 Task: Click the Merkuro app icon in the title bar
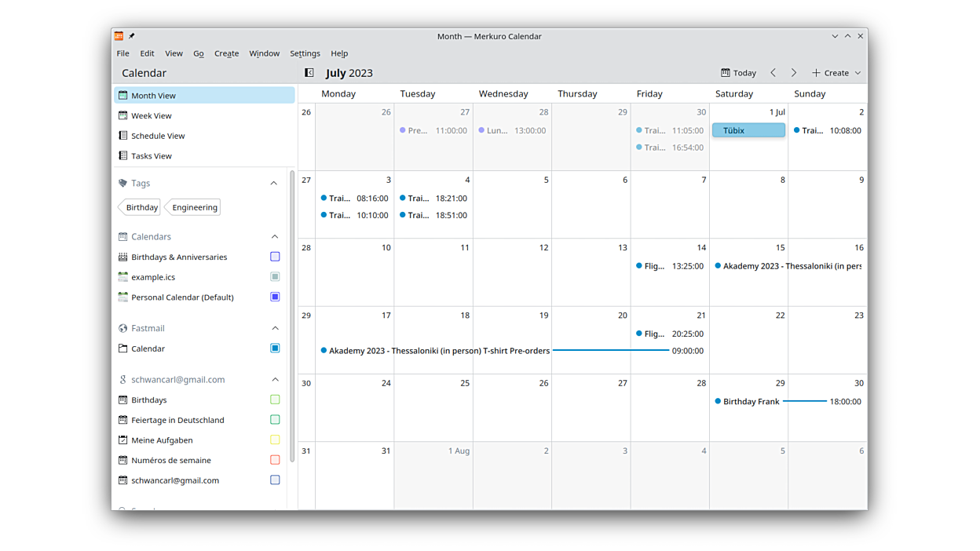pyautogui.click(x=119, y=36)
